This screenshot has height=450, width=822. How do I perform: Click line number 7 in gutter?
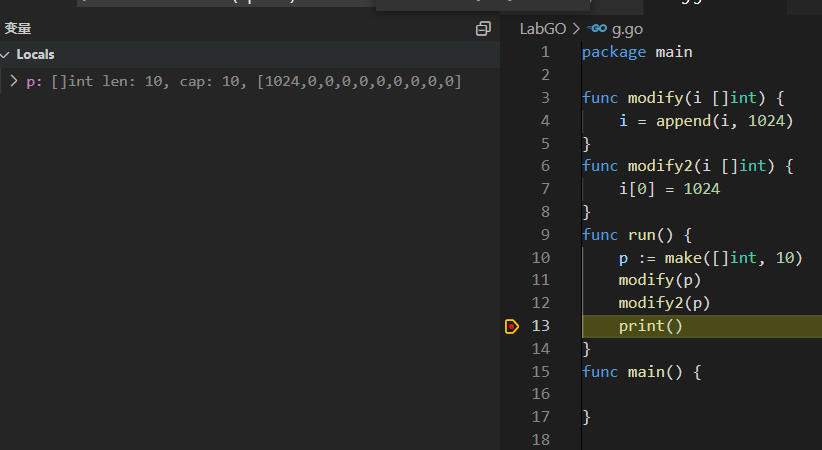[545, 189]
